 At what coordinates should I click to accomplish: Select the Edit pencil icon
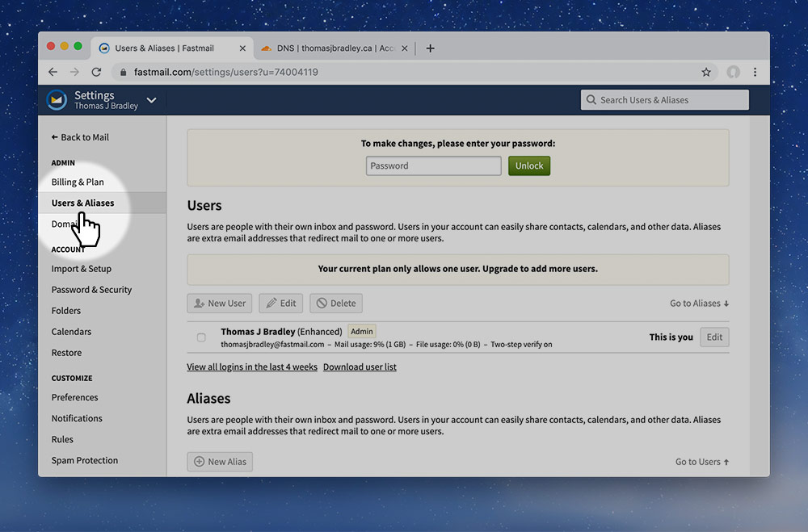click(x=269, y=303)
